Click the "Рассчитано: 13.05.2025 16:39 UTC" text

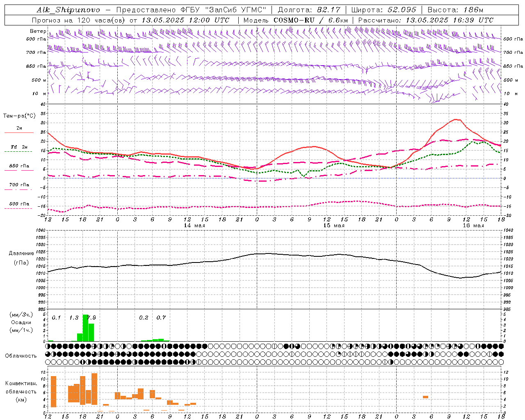426,20
